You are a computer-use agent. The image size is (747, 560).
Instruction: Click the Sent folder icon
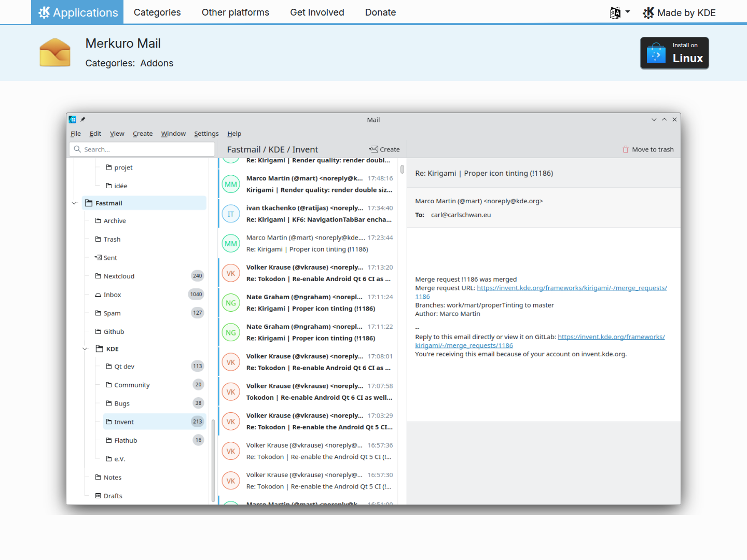pyautogui.click(x=98, y=258)
